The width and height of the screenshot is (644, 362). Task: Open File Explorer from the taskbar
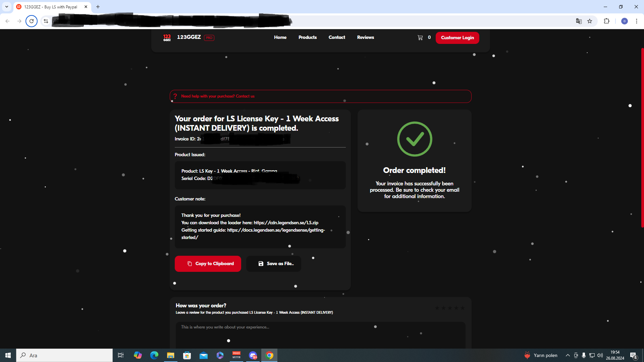[170, 355]
